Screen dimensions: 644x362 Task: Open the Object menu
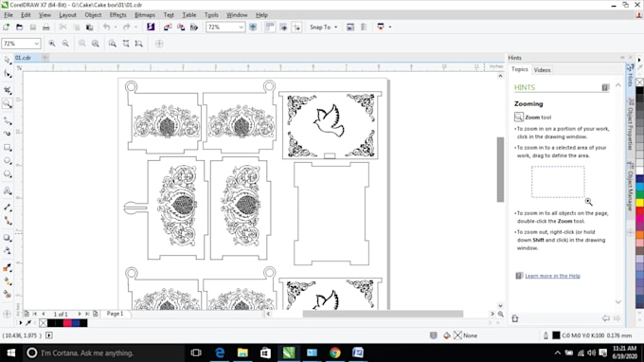click(x=93, y=15)
